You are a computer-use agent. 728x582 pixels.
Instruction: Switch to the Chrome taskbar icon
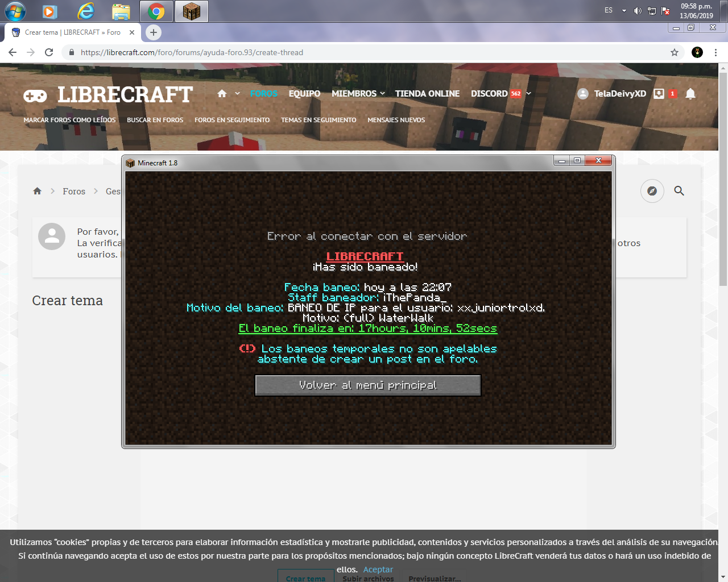[156, 11]
